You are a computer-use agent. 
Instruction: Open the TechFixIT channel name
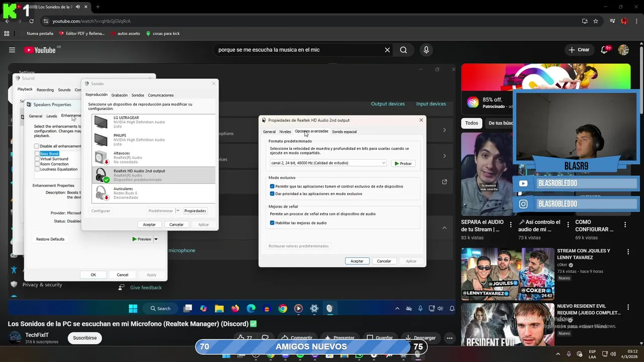37,335
